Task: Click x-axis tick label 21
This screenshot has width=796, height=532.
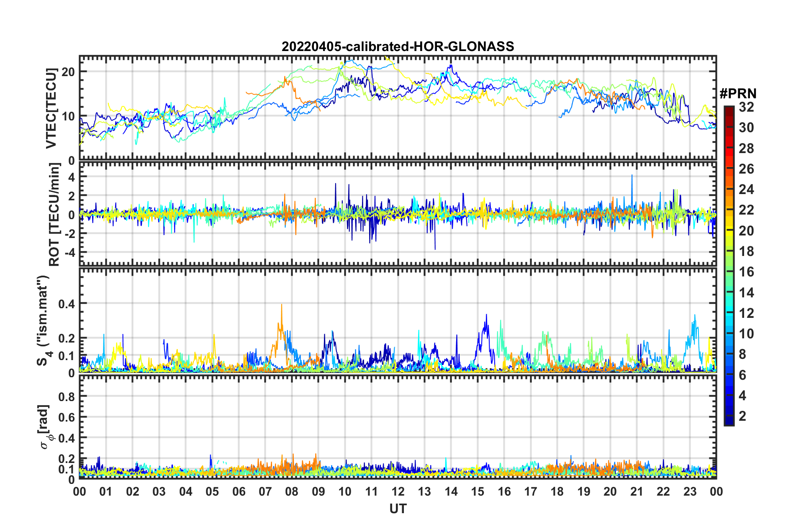Action: (637, 491)
